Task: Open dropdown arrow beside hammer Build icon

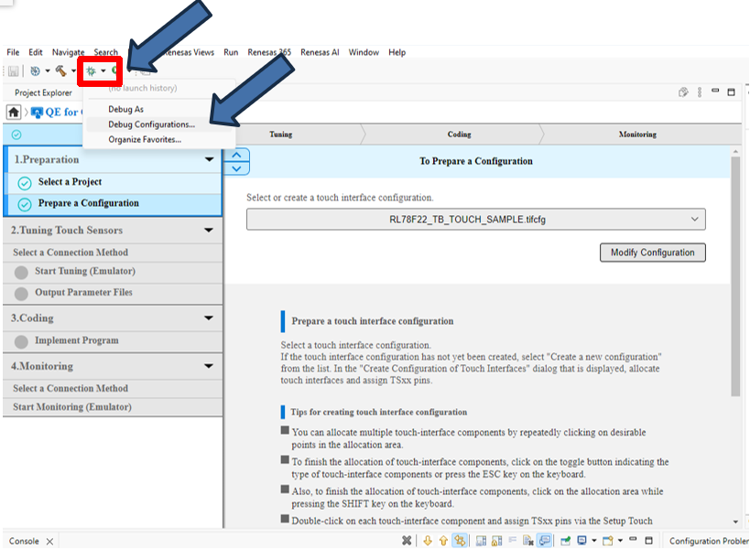Action: coord(73,71)
